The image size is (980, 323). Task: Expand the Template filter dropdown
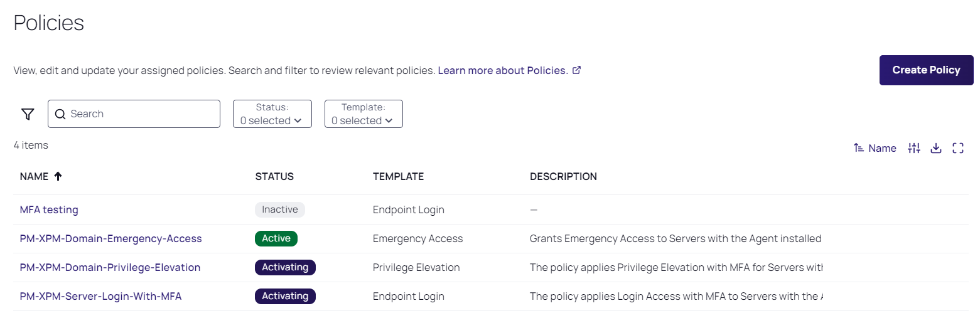363,114
